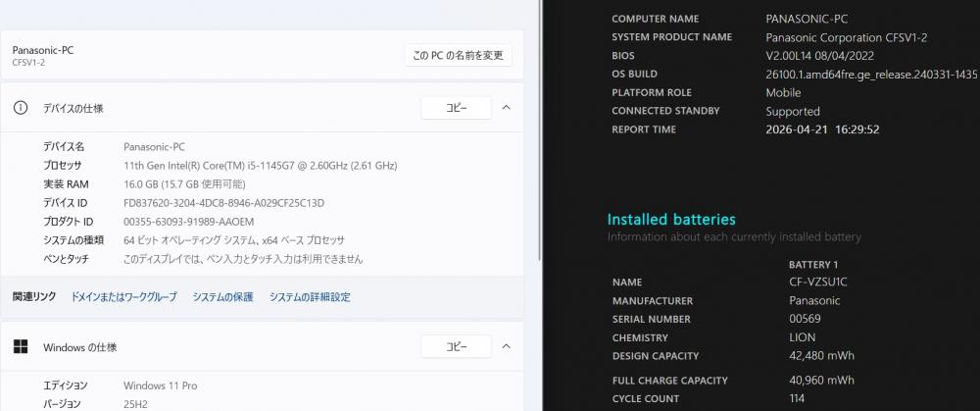Image resolution: width=980 pixels, height=411 pixels.
Task: Select the computer name PANASONIC-PC in report
Action: tap(807, 19)
